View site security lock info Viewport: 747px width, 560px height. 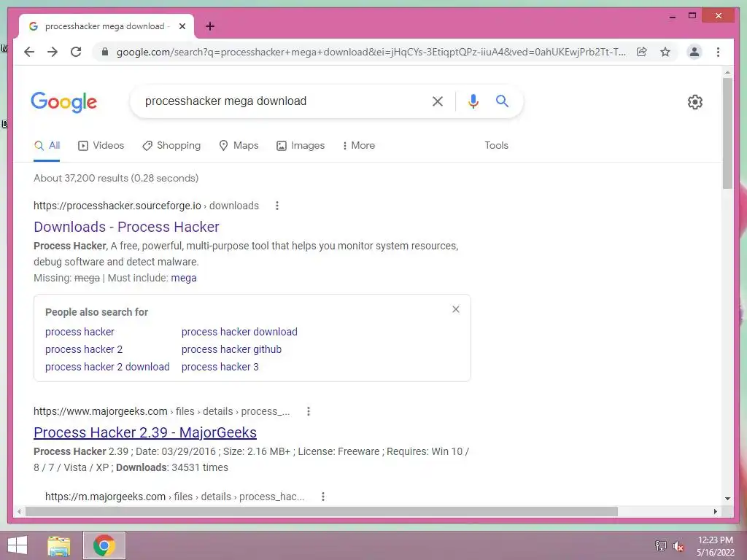coord(105,52)
